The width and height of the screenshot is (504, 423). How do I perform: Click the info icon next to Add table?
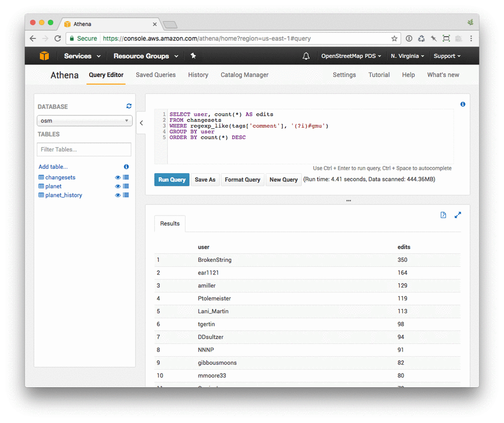pyautogui.click(x=127, y=167)
